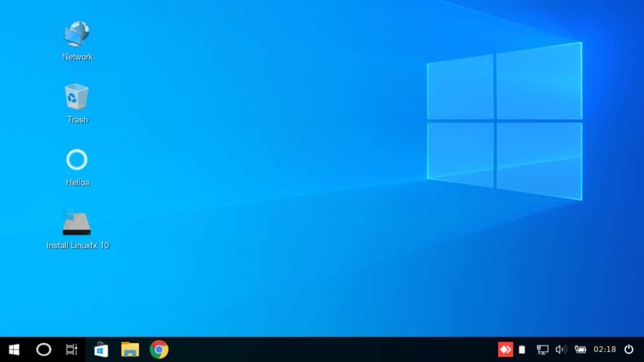Click the 02:18 clock
644x362 pixels.
[605, 350]
